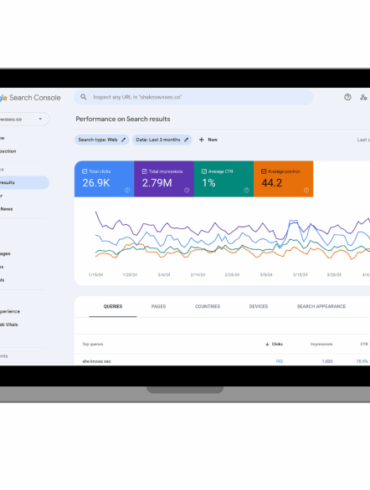Click help icon on Average CTR card
Screen dimensions: 370x490
tap(246, 190)
